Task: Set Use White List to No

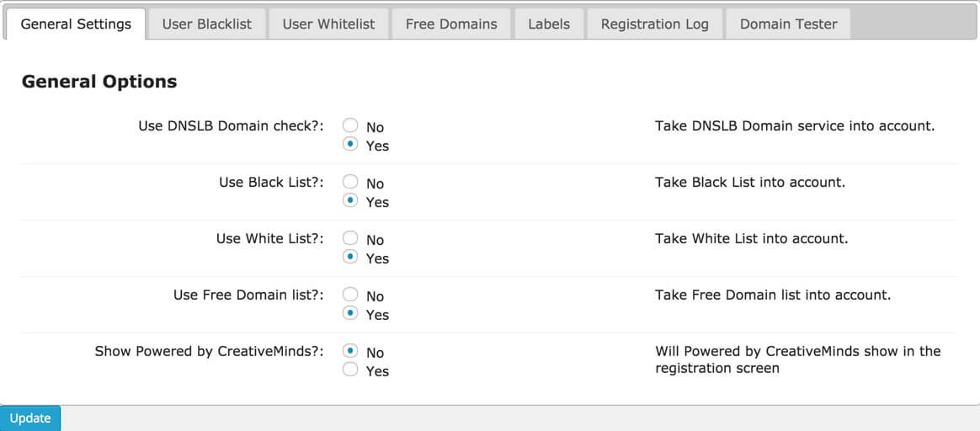Action: (350, 238)
